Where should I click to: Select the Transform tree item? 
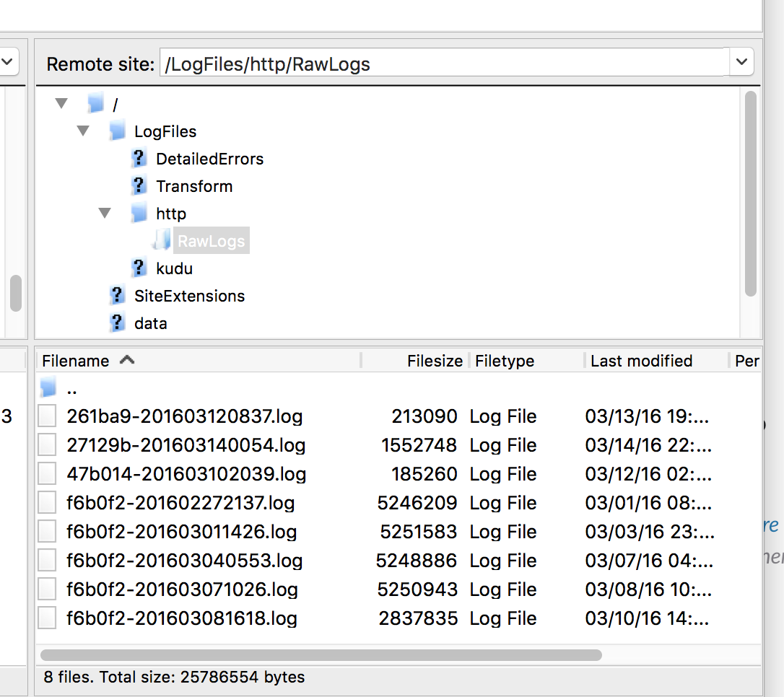pos(194,185)
